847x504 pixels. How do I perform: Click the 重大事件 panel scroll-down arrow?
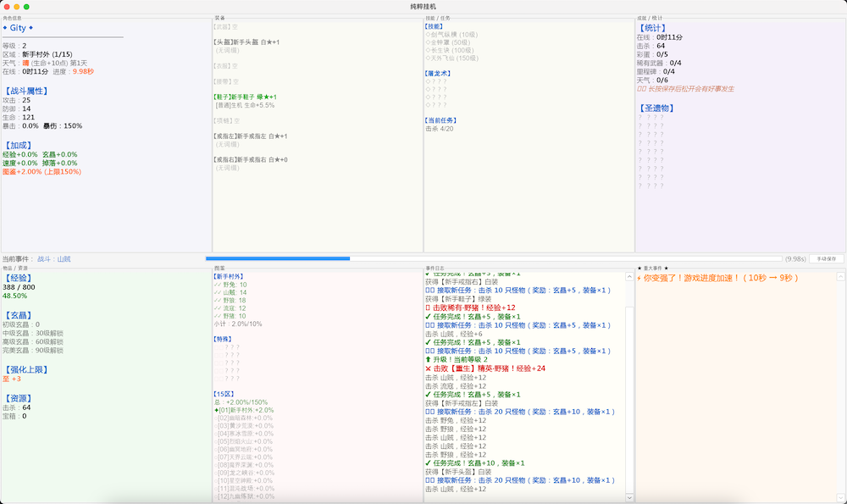point(840,497)
